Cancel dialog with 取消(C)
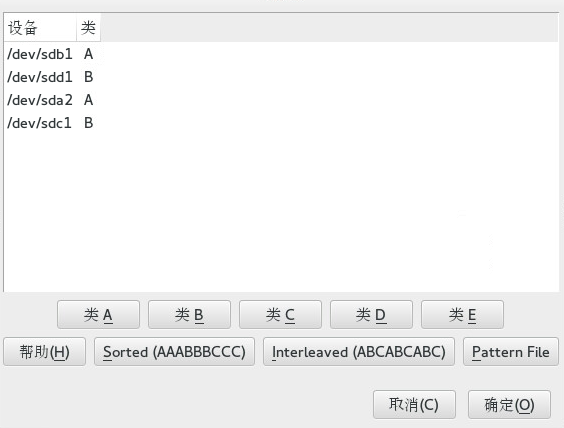Screen dimensions: 564x428 click(414, 405)
